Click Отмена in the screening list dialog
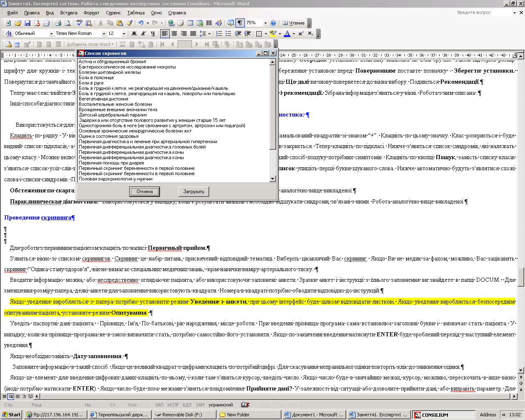This screenshot has height=420, width=525. (145, 192)
